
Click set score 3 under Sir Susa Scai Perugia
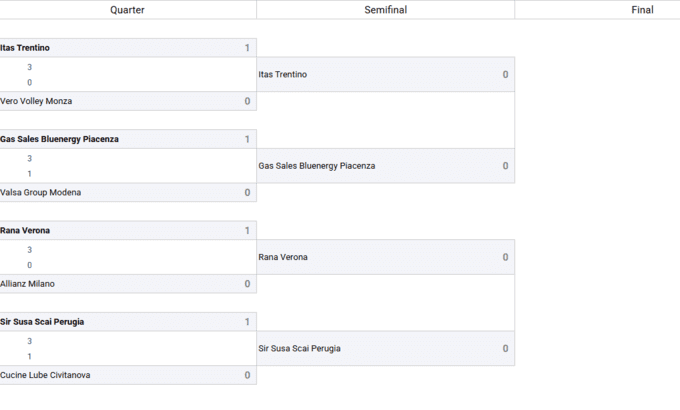(x=30, y=341)
